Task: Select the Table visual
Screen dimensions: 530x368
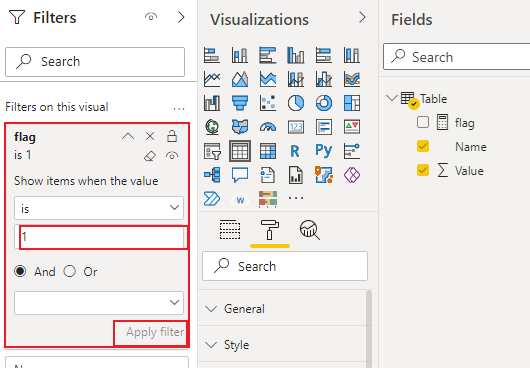Action: 240,151
